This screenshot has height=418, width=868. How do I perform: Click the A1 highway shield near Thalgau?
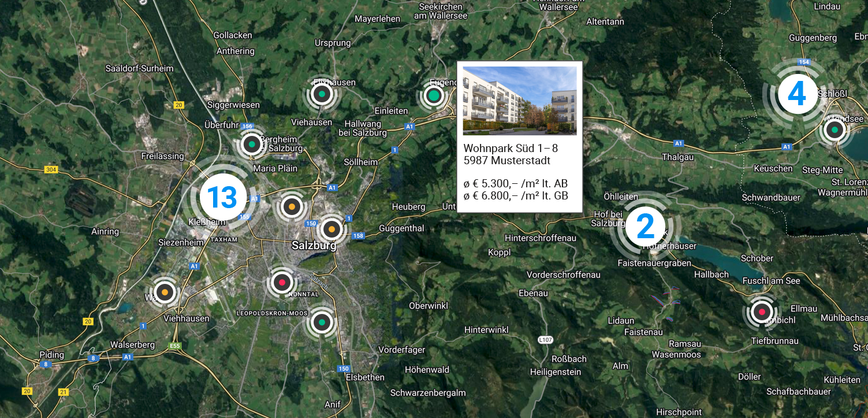coord(679,142)
